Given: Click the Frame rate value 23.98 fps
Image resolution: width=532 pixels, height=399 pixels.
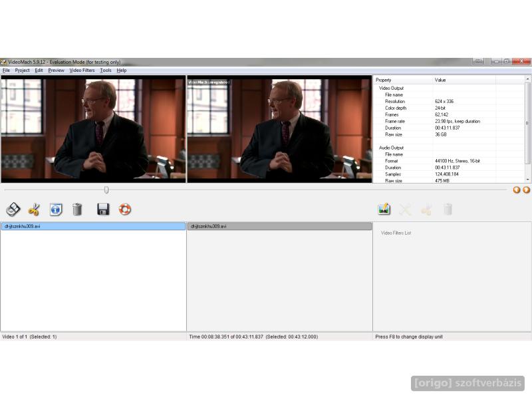Looking at the screenshot, I should point(458,121).
